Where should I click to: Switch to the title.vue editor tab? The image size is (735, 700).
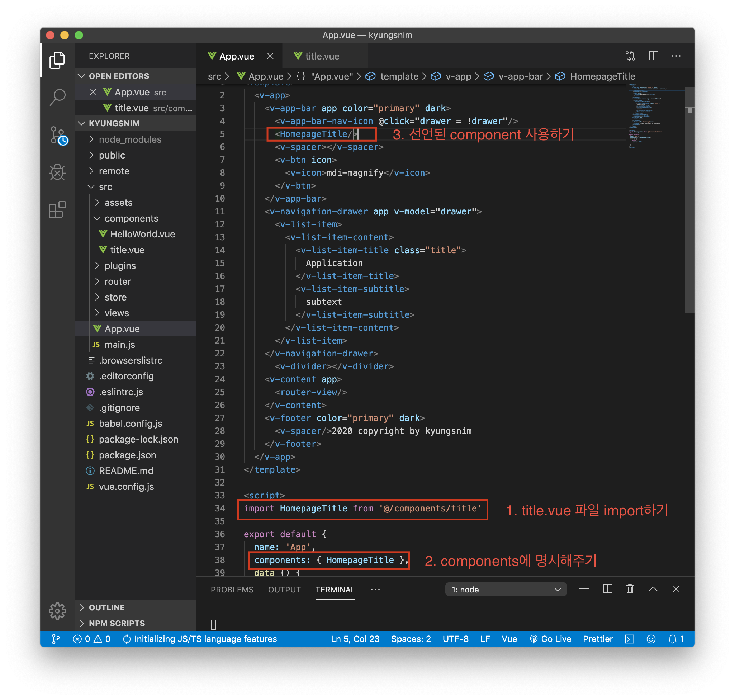tap(322, 56)
